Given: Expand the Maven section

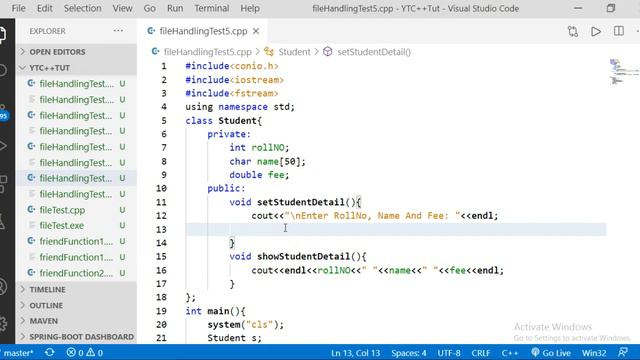Looking at the screenshot, I should pyautogui.click(x=76, y=321).
